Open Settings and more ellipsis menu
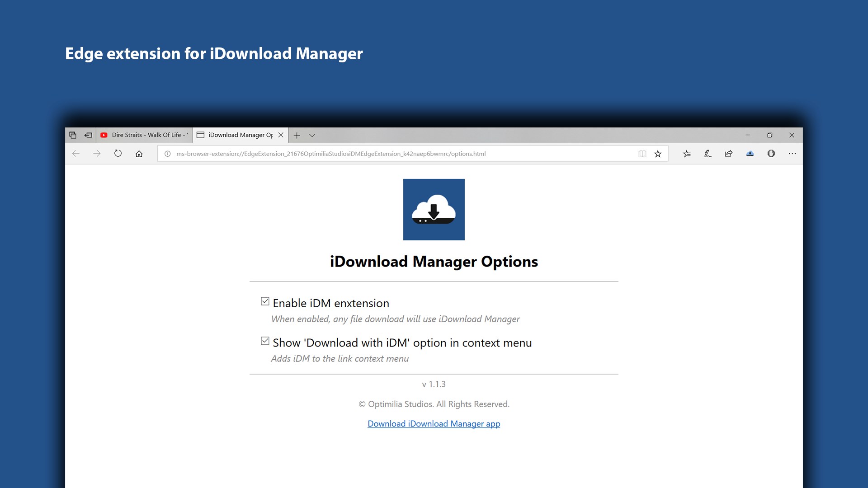This screenshot has width=868, height=488. coord(792,154)
